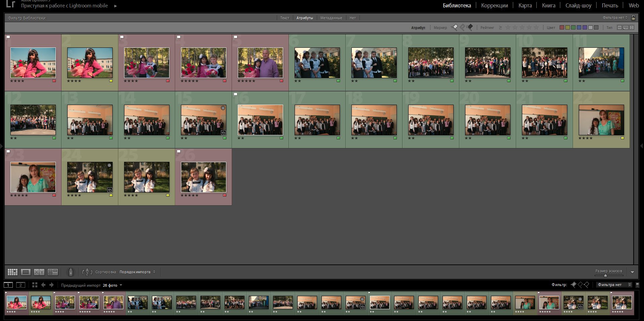This screenshot has width=644, height=321.
Task: Switch to the Карта module
Action: pos(525,5)
